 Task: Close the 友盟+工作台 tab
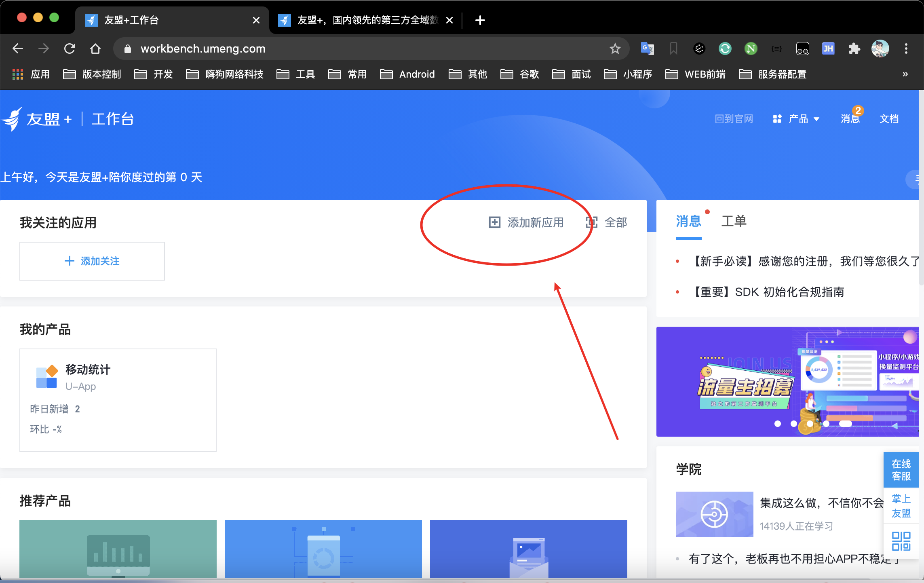pos(256,20)
